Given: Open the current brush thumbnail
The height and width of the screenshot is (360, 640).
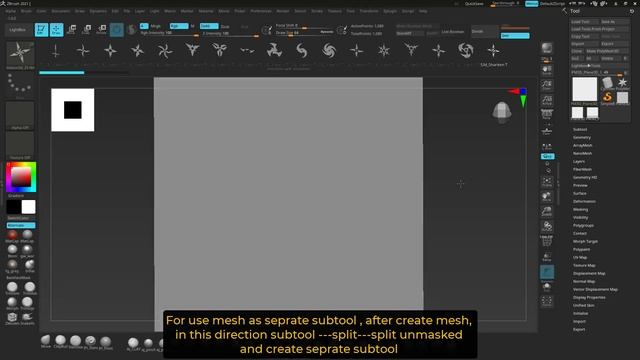Looking at the screenshot, I should click(20, 55).
